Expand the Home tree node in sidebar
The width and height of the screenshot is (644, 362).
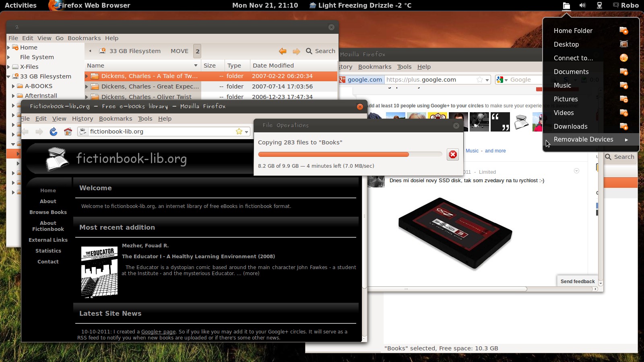pyautogui.click(x=8, y=47)
